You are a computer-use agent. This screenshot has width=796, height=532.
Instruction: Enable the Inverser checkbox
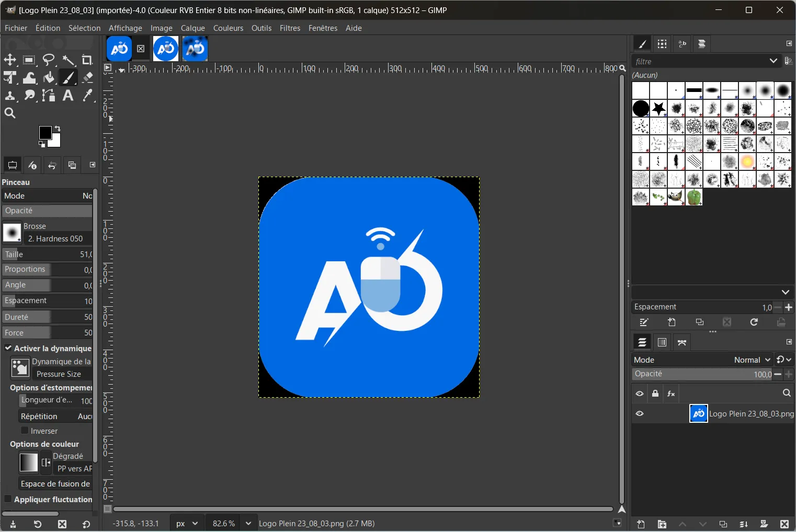point(25,431)
